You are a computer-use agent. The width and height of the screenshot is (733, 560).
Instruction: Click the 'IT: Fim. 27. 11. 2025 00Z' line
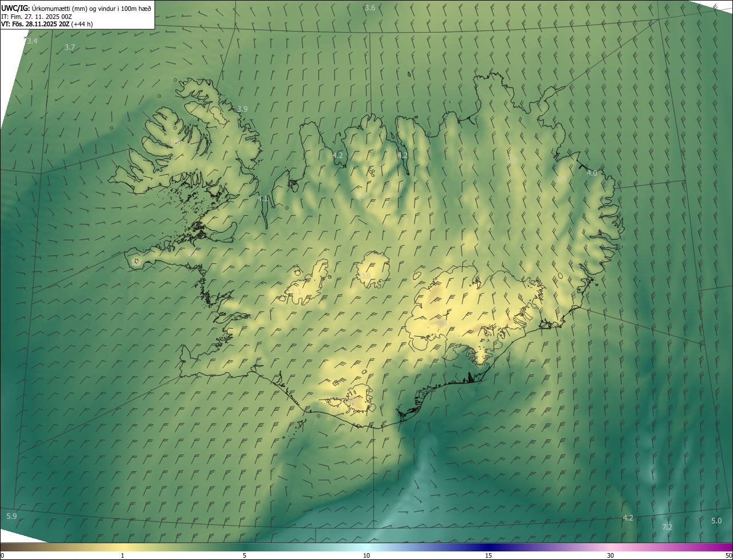[x=36, y=16]
